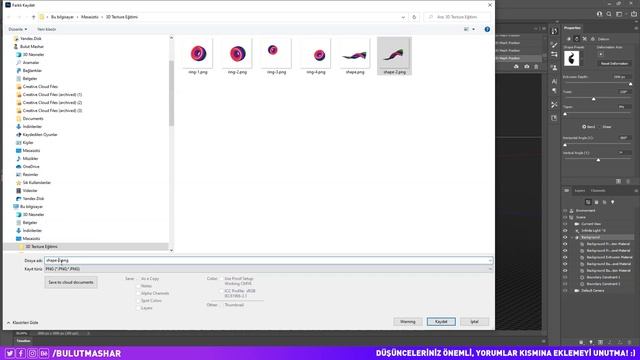
Task: Open the Properties panel flyout menu
Action: 636,28
